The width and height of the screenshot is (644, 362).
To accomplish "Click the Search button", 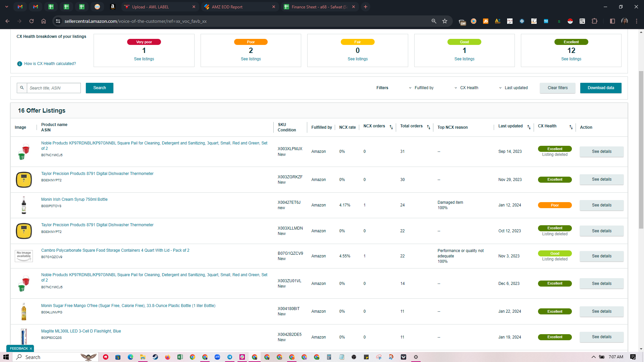I will pyautogui.click(x=100, y=88).
